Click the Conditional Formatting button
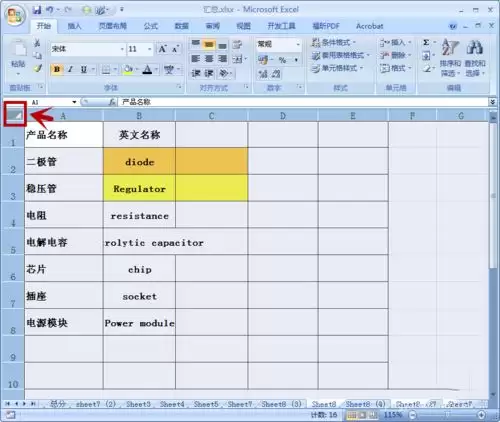Image resolution: width=500 pixels, height=422 pixels. [x=334, y=42]
